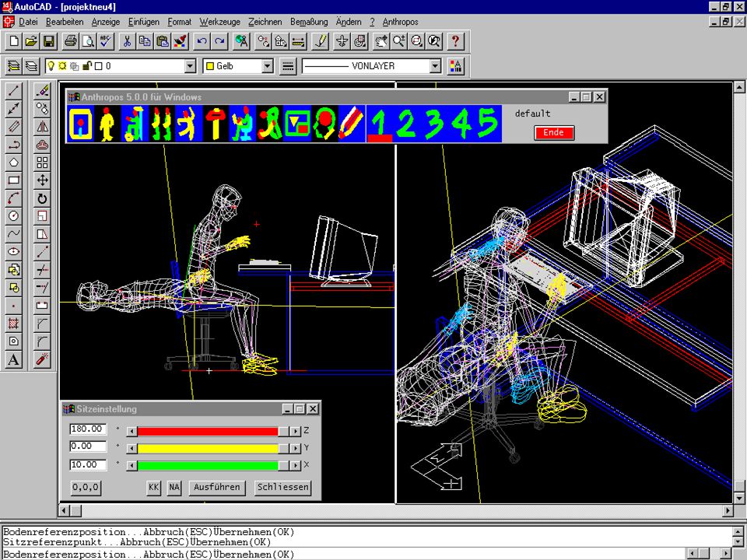This screenshot has width=747, height=560.
Task: Select the Polygon draw tool
Action: (13, 163)
